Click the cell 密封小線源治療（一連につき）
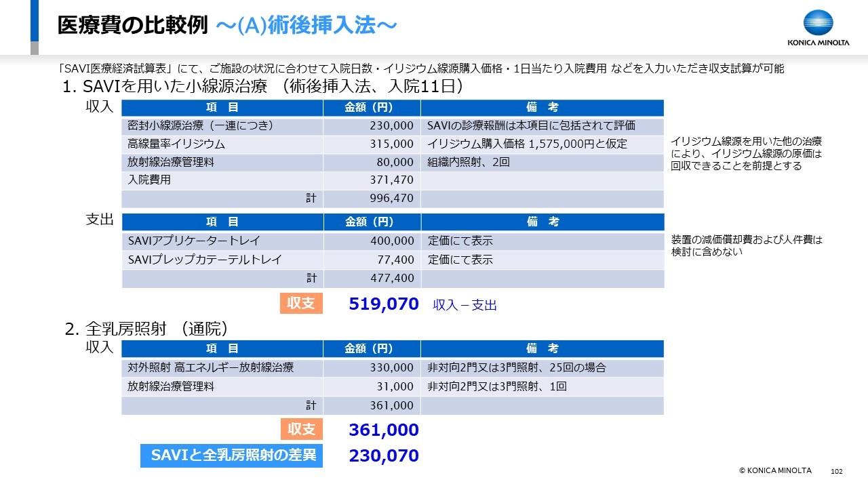 pos(222,126)
